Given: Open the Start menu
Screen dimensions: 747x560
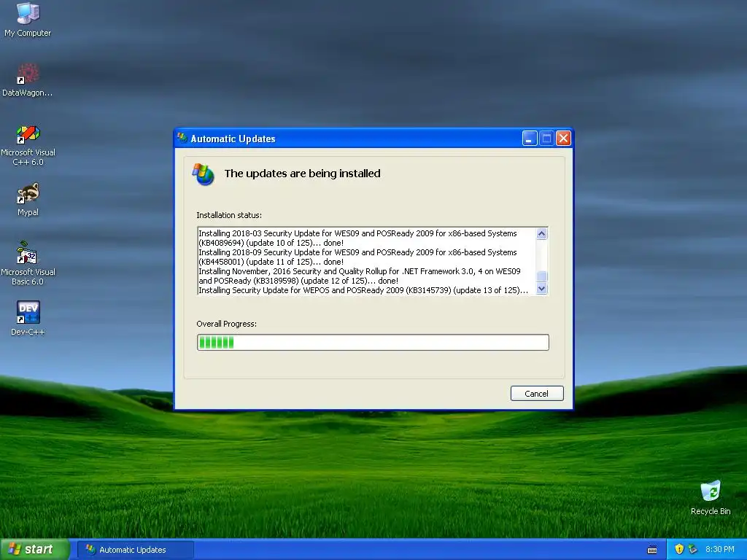Looking at the screenshot, I should 35,549.
